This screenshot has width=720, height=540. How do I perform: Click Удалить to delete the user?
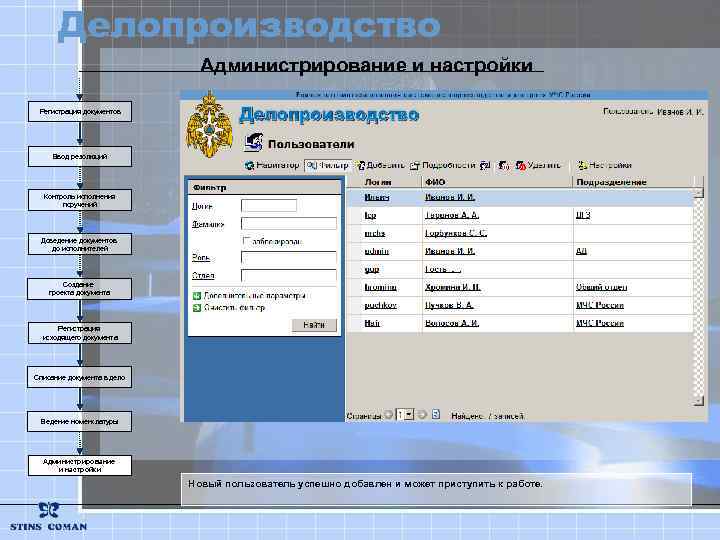tap(538, 165)
